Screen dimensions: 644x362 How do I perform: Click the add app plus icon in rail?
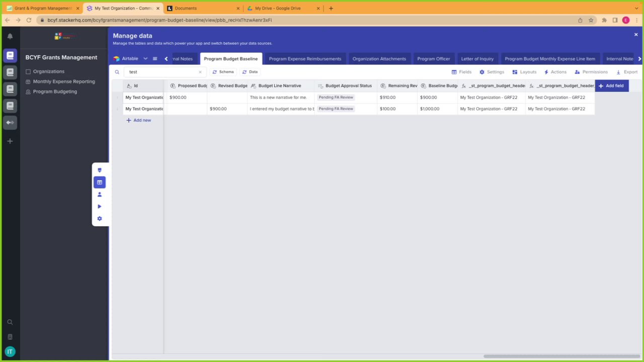pyautogui.click(x=10, y=141)
